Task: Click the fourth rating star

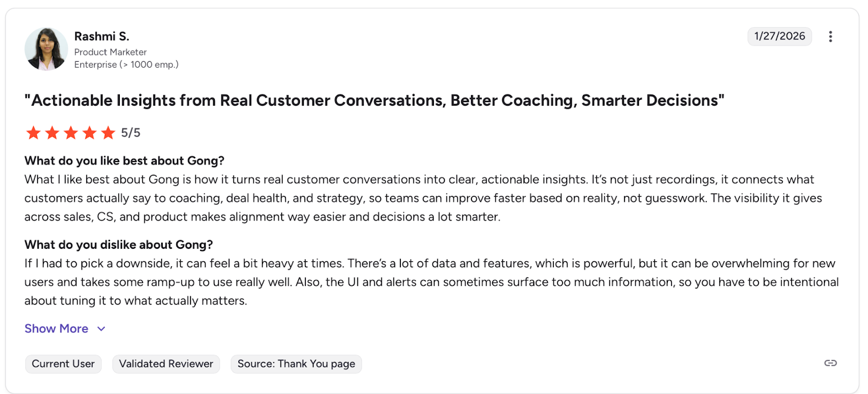Action: coord(90,133)
